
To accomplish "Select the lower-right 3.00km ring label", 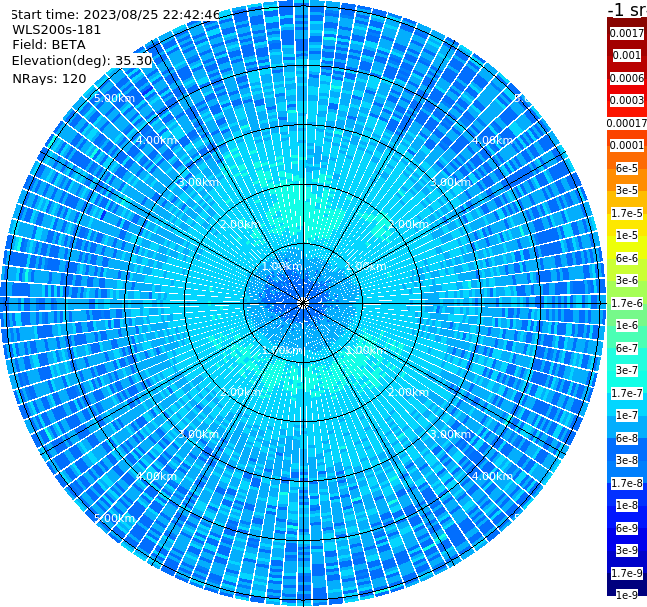I will (x=450, y=434).
